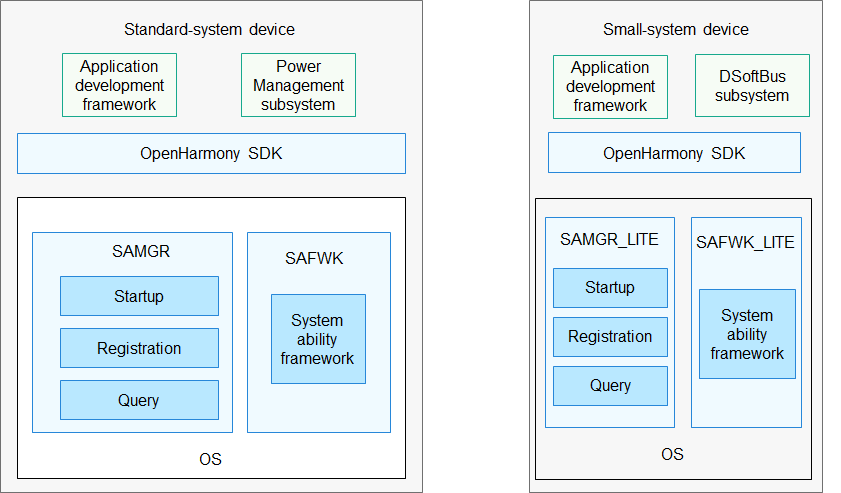Image resolution: width=841 pixels, height=493 pixels.
Task: Select OpenHarmony SDK bar in Standard-system device
Action: (211, 154)
